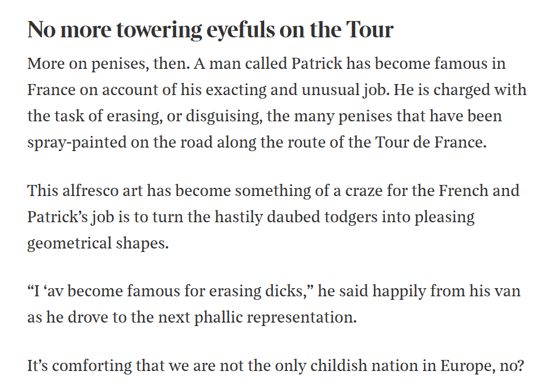Screen dimensions: 550x392
Task: Click the word "Tour" in the headline
Action: click(370, 30)
